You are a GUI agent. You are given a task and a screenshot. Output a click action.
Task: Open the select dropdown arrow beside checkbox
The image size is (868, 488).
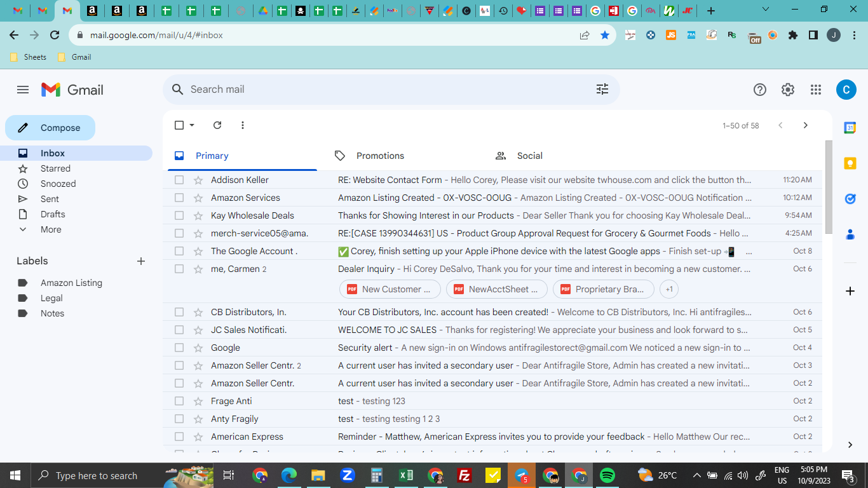(x=192, y=125)
